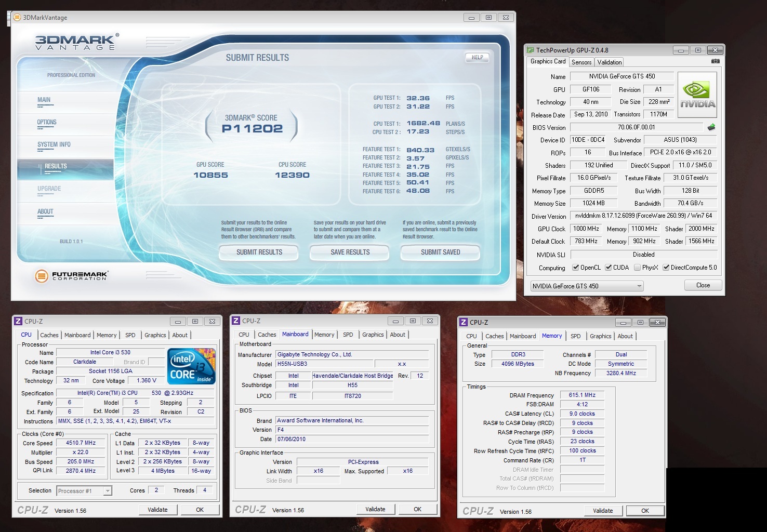The image size is (767, 532).
Task: Click the CPU TEST 1 value 1682.48
Action: pos(423,124)
